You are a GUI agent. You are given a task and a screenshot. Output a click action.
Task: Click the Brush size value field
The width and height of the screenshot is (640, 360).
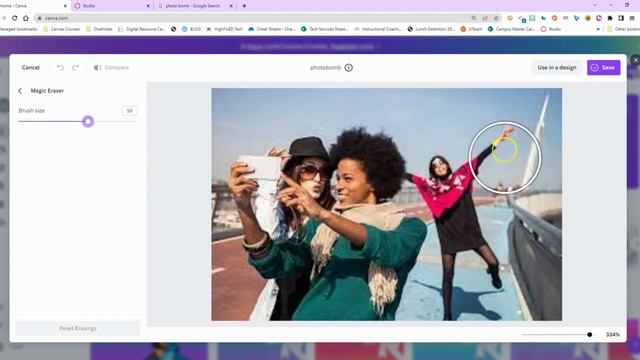point(129,111)
